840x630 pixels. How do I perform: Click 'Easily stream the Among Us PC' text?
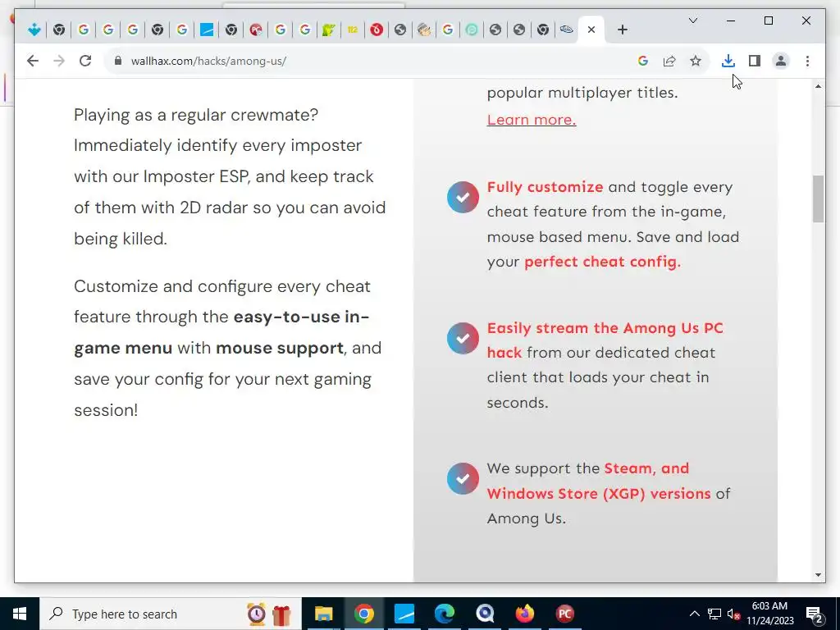click(x=605, y=328)
